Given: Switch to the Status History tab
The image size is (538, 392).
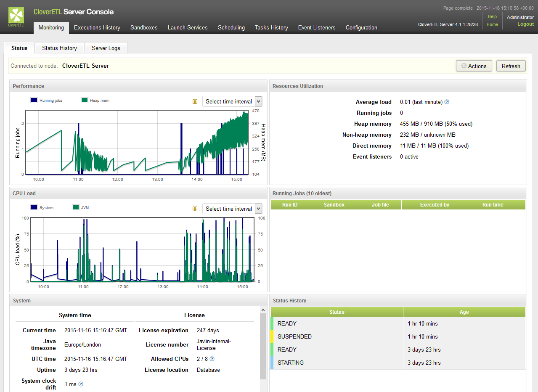Looking at the screenshot, I should point(59,48).
